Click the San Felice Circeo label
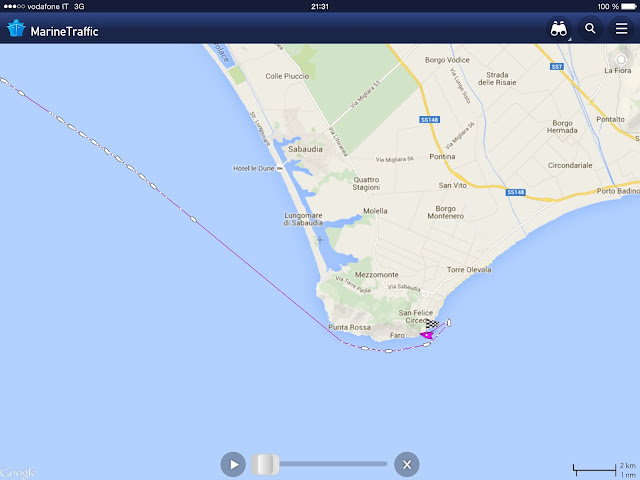 click(x=416, y=316)
